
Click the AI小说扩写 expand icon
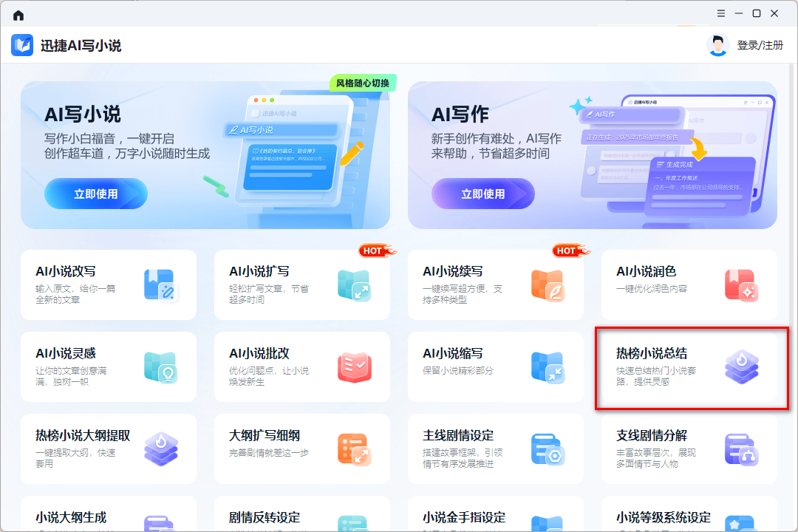pyautogui.click(x=354, y=285)
